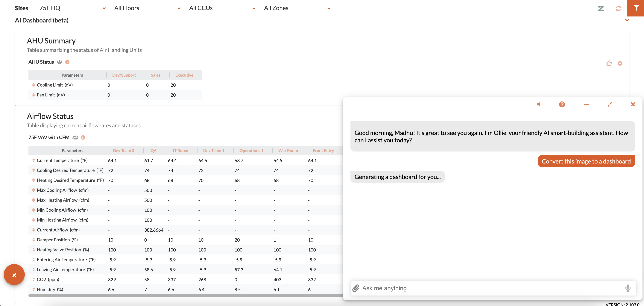Open the Operations 1 column header

[251, 151]
